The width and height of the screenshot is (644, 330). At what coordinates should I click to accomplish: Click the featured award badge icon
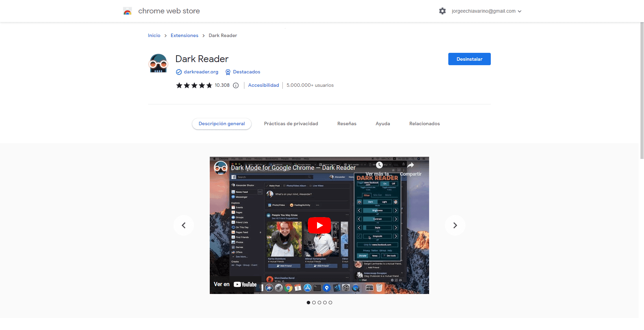[x=228, y=72]
